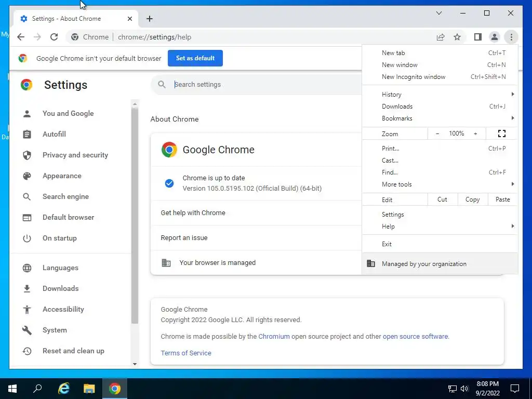The width and height of the screenshot is (532, 399).
Task: Open the open source software link
Action: (415, 337)
